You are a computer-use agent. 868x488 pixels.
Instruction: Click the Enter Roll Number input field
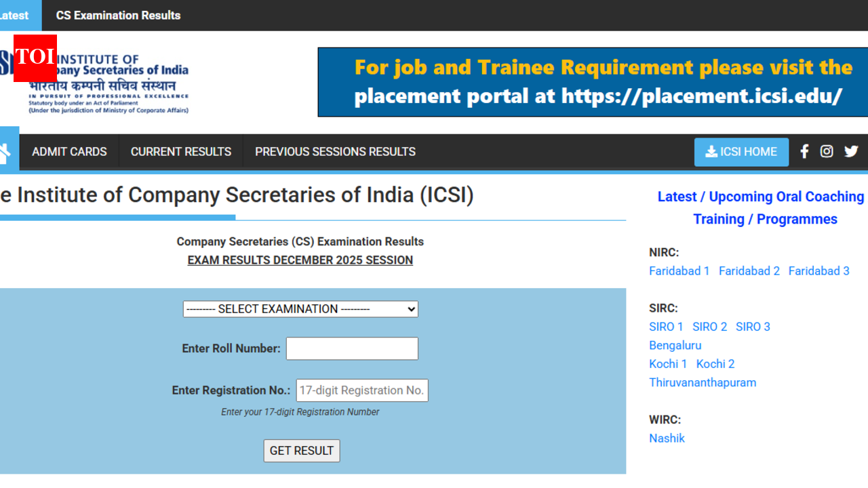point(352,348)
